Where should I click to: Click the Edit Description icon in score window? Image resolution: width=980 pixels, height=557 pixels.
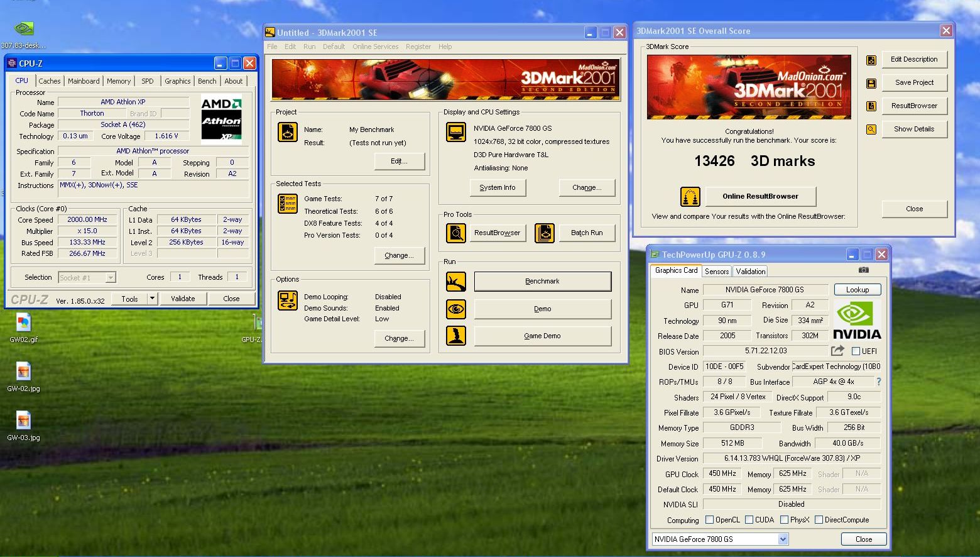[x=871, y=60]
